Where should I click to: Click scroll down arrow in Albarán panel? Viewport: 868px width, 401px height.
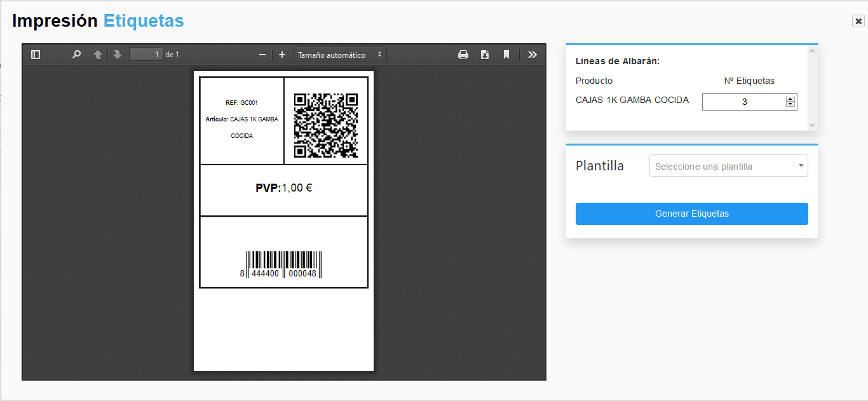click(x=812, y=125)
